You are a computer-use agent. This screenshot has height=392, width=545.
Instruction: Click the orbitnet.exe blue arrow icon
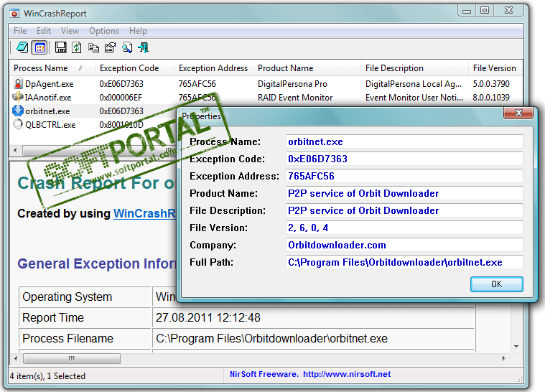[18, 111]
